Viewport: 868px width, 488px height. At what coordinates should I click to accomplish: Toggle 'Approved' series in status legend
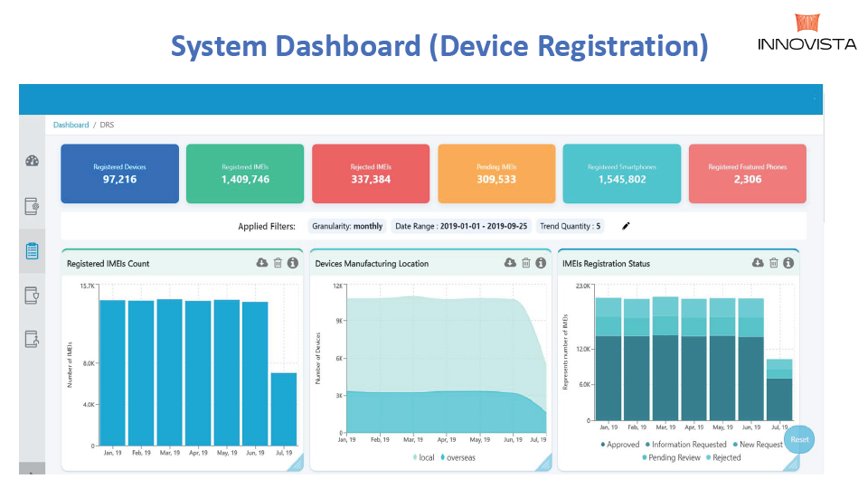pos(619,445)
